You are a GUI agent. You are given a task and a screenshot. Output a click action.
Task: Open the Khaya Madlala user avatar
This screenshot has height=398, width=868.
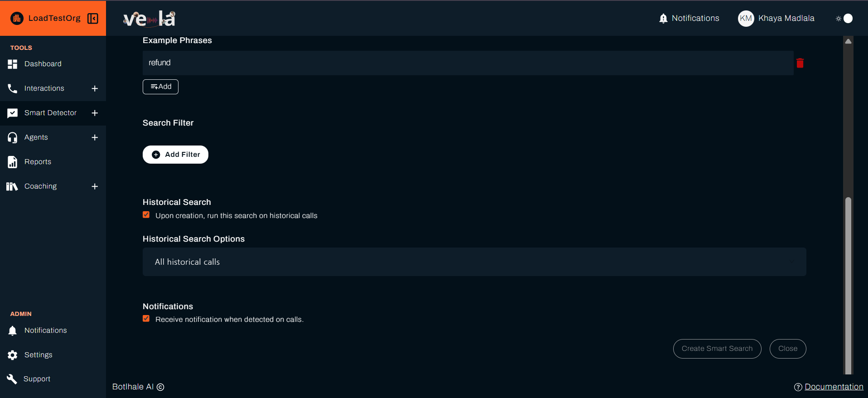tap(746, 19)
